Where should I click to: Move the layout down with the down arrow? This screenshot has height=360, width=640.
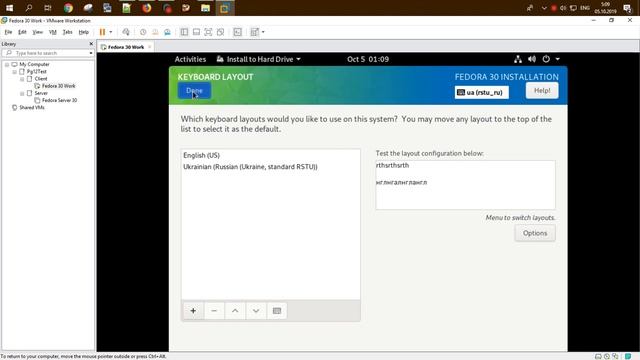pos(256,311)
